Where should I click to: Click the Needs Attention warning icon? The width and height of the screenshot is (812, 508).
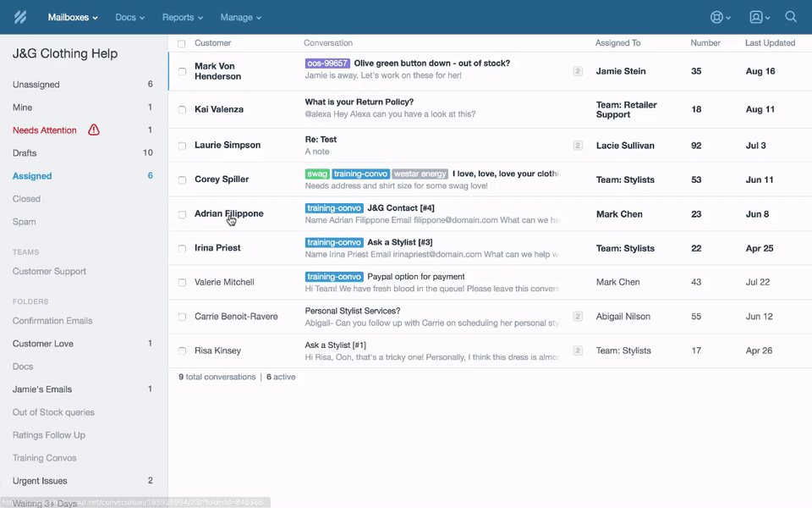94,130
